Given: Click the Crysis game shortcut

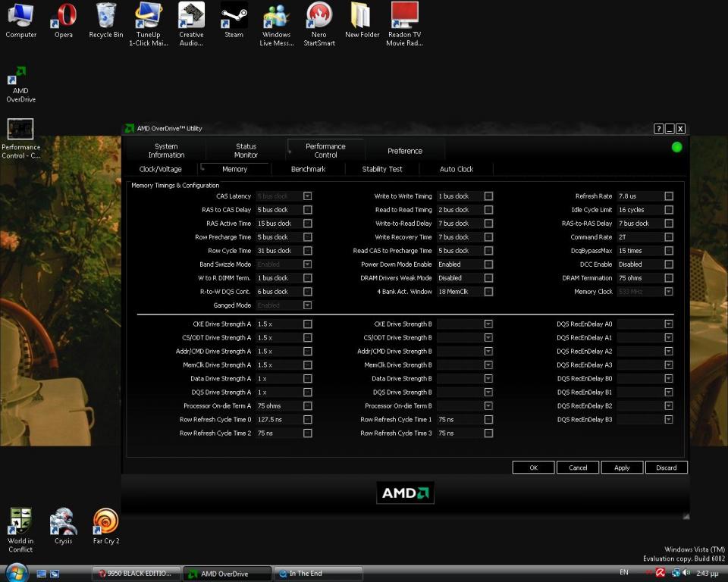Looking at the screenshot, I should tap(63, 527).
